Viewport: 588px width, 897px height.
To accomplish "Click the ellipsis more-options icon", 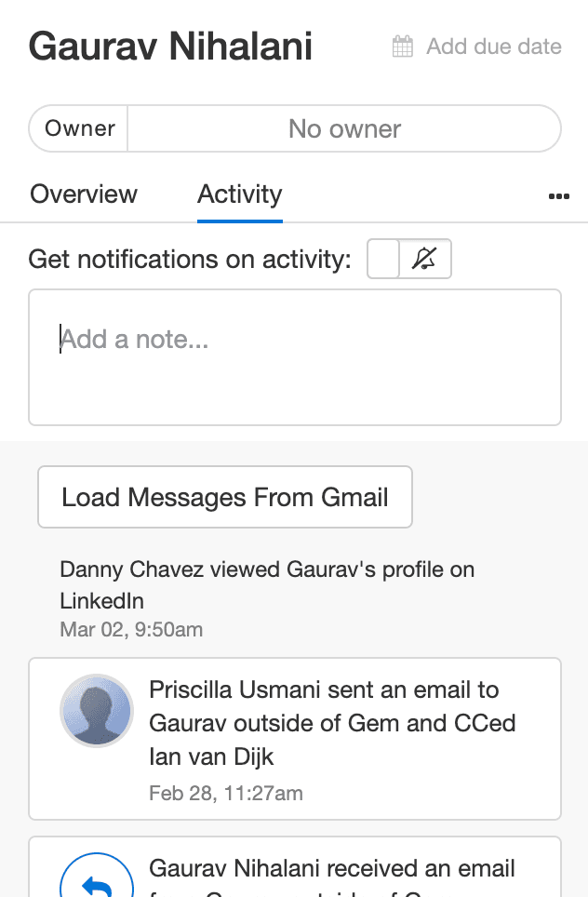I will pyautogui.click(x=558, y=195).
